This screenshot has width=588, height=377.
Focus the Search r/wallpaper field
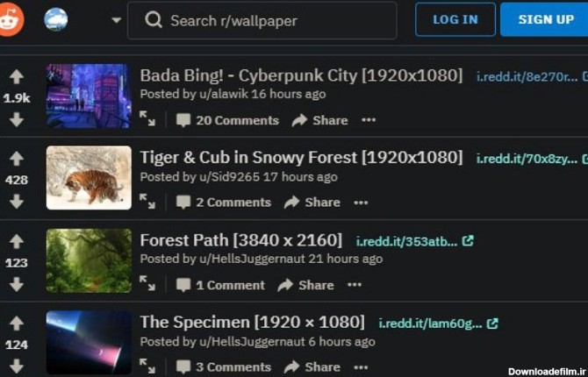[262, 21]
